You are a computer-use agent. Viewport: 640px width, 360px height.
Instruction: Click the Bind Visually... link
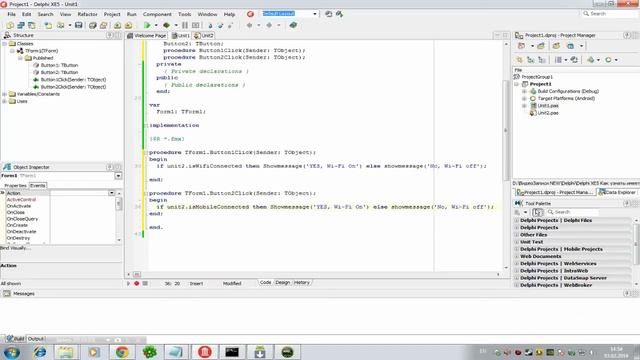[15, 248]
